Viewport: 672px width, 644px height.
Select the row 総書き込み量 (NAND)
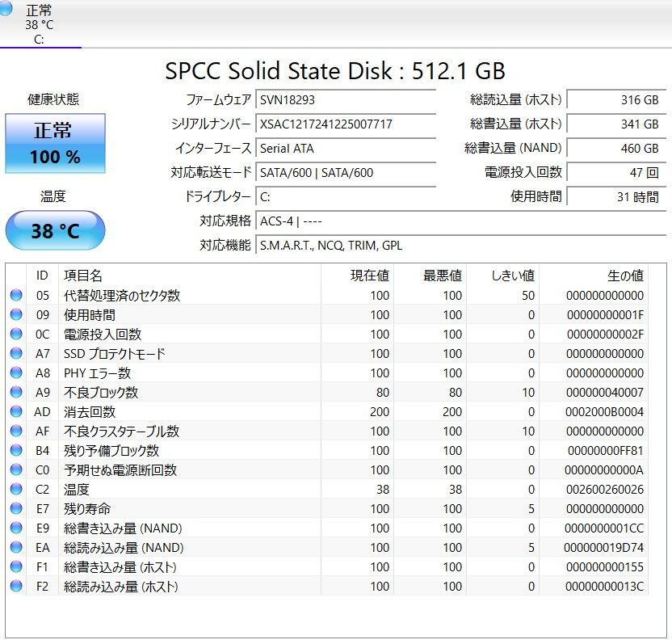click(326, 528)
